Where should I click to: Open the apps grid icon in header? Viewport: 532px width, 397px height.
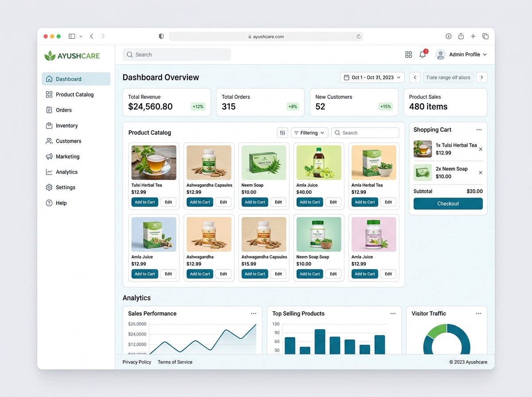pyautogui.click(x=409, y=54)
